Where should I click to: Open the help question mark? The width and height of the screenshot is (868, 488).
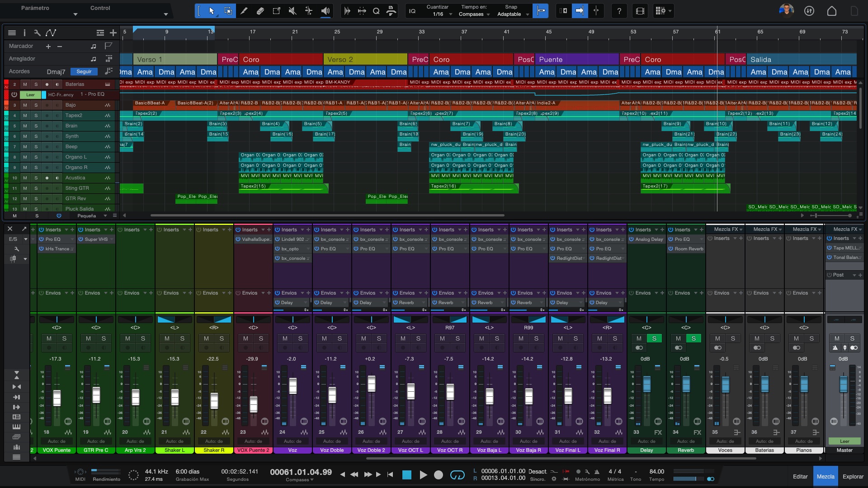pos(619,11)
